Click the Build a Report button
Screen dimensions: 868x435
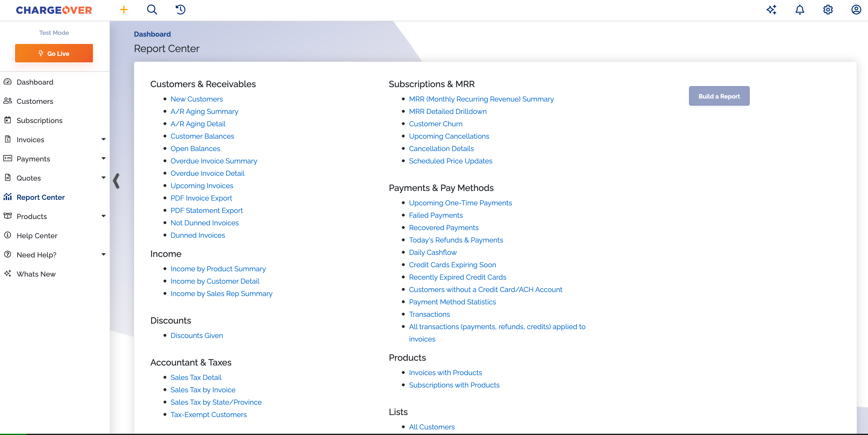(x=719, y=96)
